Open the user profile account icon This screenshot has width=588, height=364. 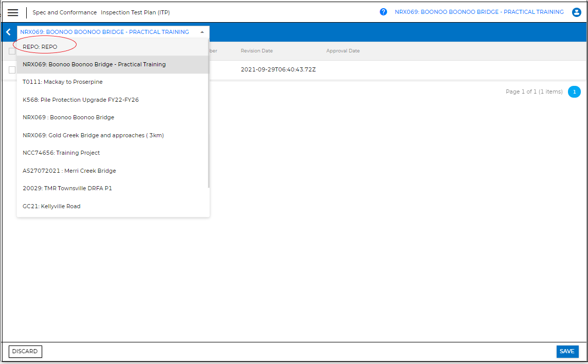(576, 12)
